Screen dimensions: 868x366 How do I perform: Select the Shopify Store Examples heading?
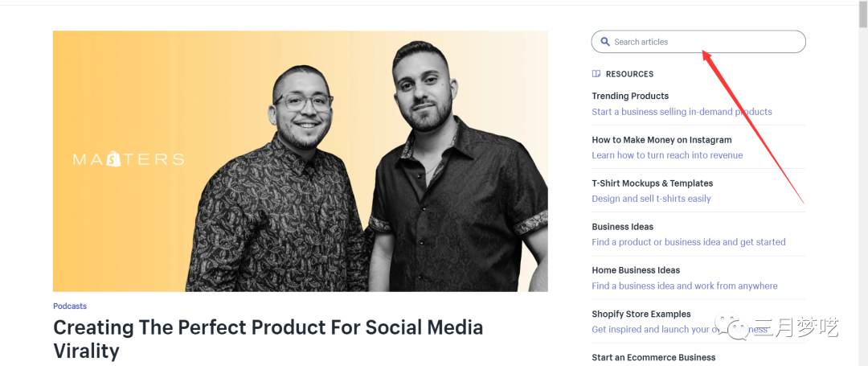click(641, 314)
